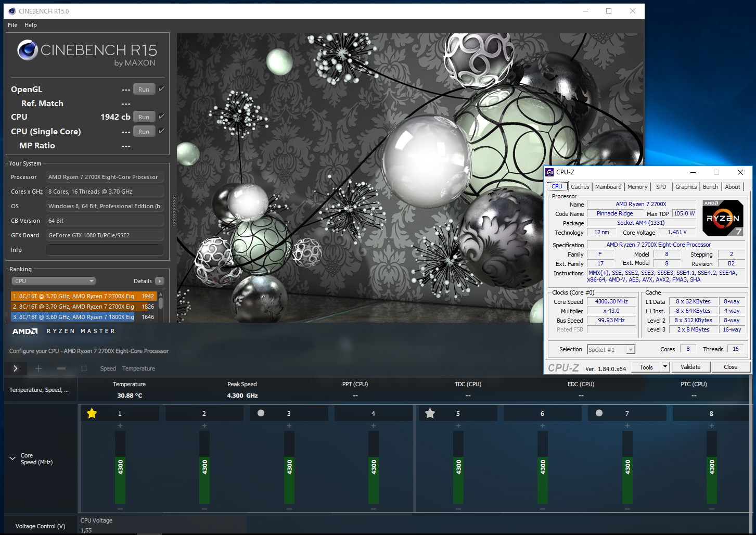Click the panel splitter handle beside the render
Image resolution: width=756 pixels, height=535 pixels.
point(174,210)
